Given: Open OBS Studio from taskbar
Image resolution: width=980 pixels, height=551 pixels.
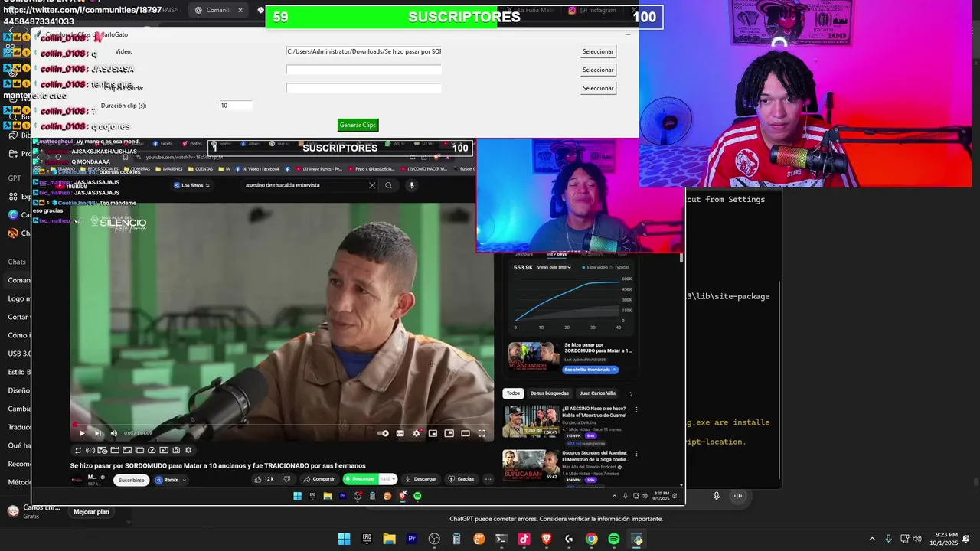Looking at the screenshot, I should (x=434, y=539).
